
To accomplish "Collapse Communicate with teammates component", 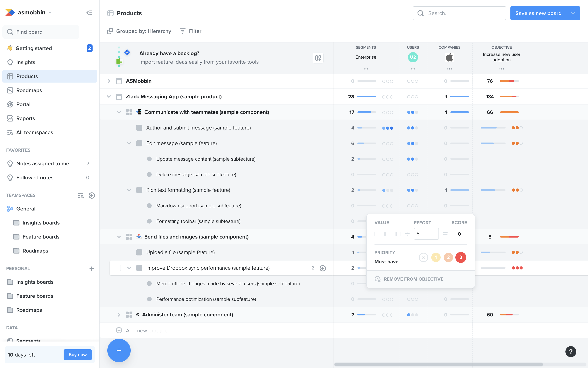I will tap(119, 112).
